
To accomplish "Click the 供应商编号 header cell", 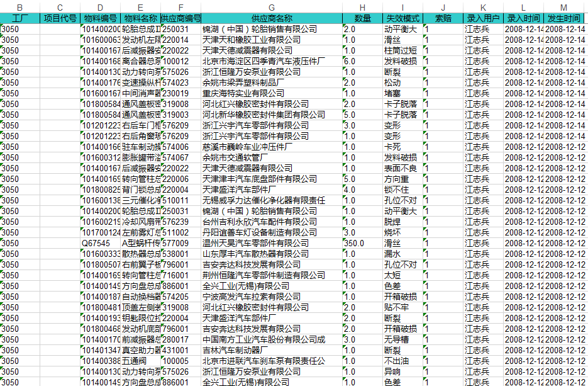I will click(180, 18).
